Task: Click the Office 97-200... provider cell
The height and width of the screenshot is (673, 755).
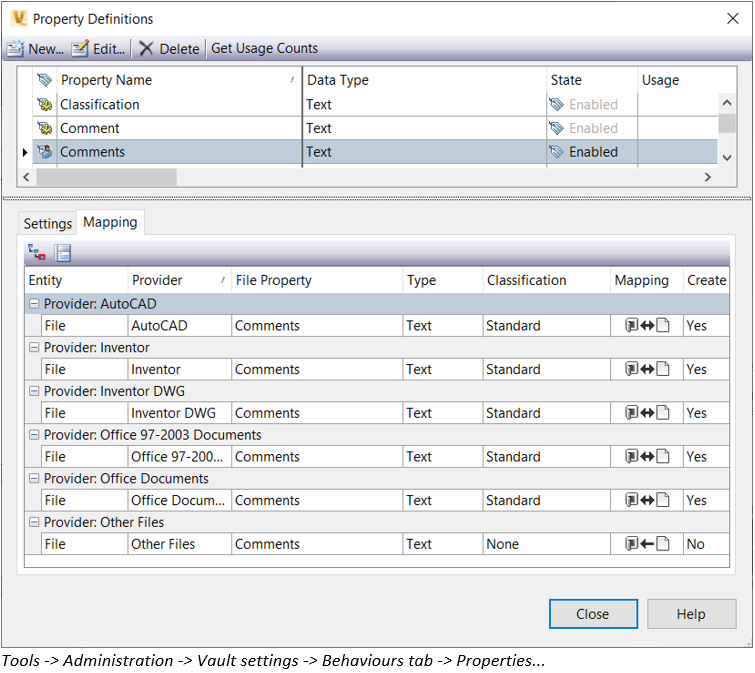Action: coord(179,456)
